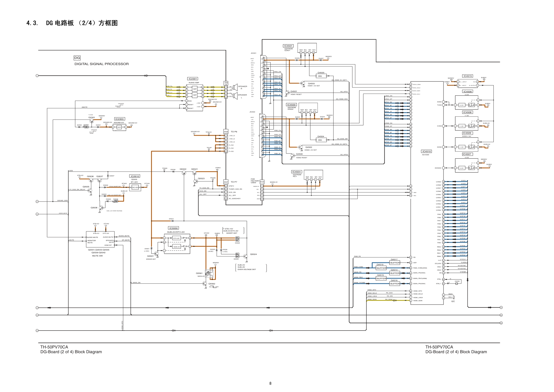Click the Q4517 BUFFER block
Screen dimensions: 554x392
point(395,262)
